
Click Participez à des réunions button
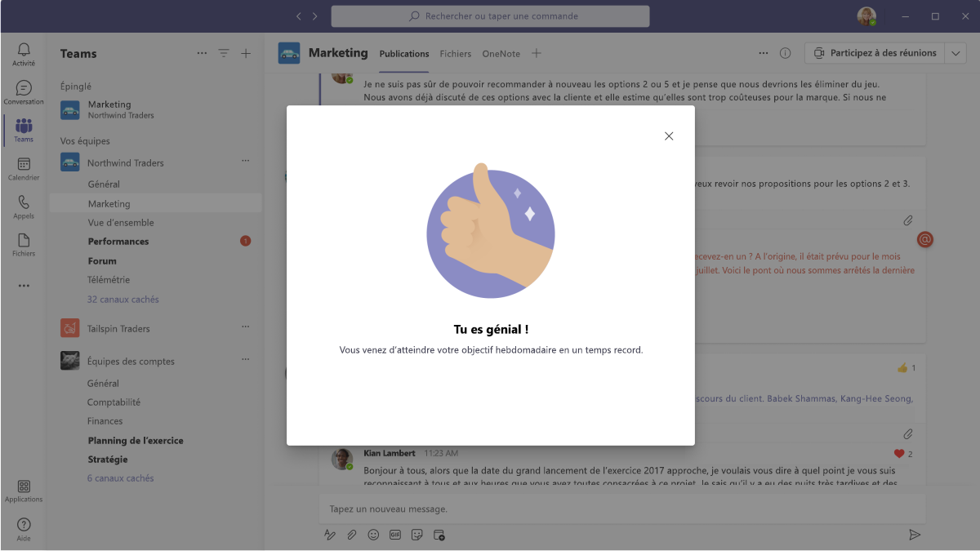tap(875, 53)
